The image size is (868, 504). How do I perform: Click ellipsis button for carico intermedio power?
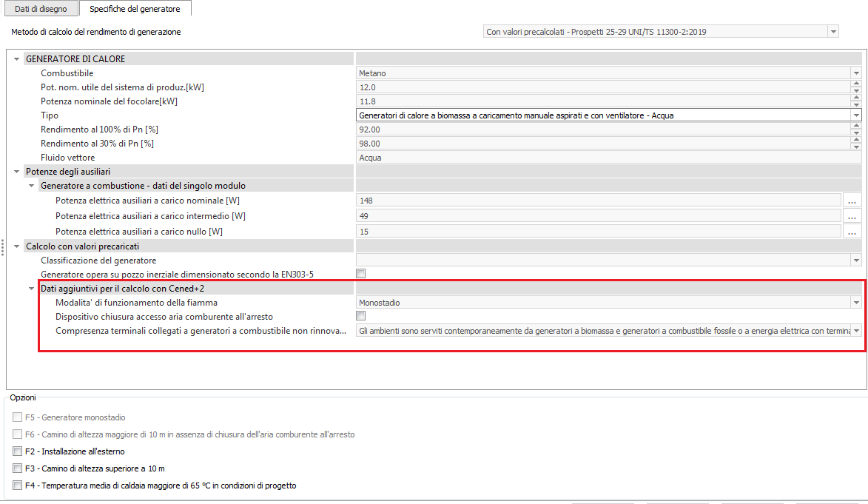pos(852,216)
